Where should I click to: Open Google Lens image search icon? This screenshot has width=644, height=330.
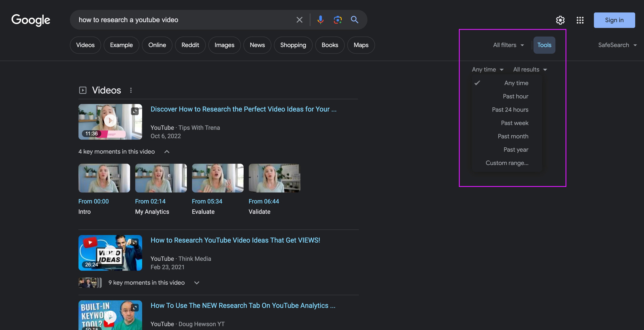[338, 20]
